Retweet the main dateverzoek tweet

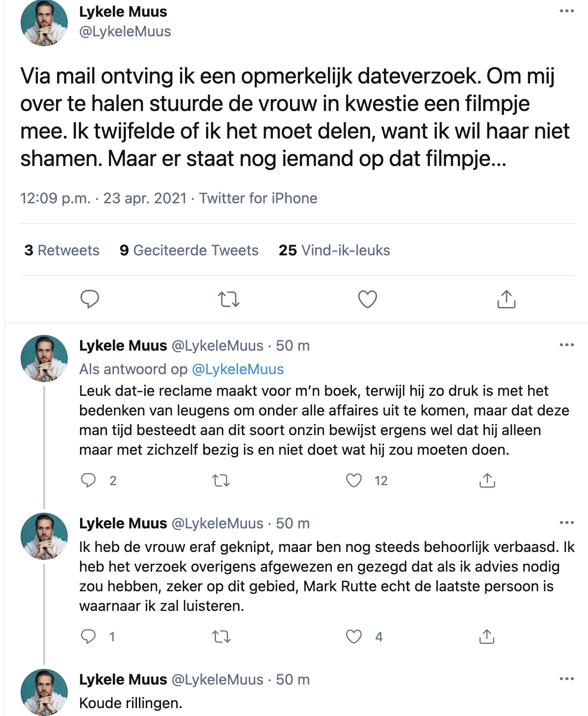[229, 299]
